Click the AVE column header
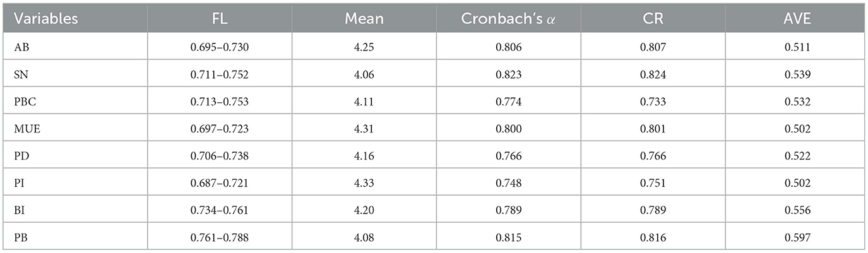Screen dimensions: 868x253 point(796,18)
